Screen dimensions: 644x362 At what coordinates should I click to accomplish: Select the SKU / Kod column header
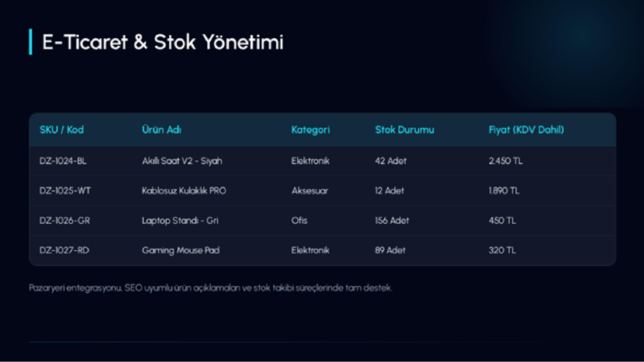tap(62, 130)
